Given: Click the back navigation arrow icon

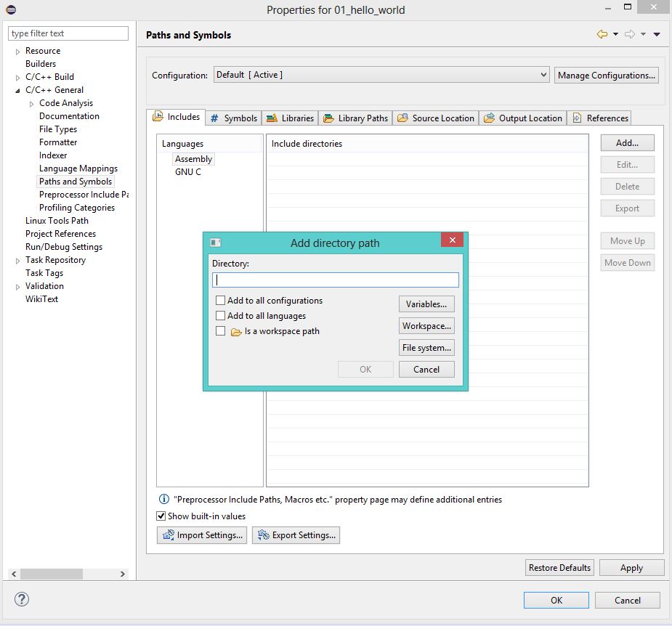Looking at the screenshot, I should click(x=602, y=34).
